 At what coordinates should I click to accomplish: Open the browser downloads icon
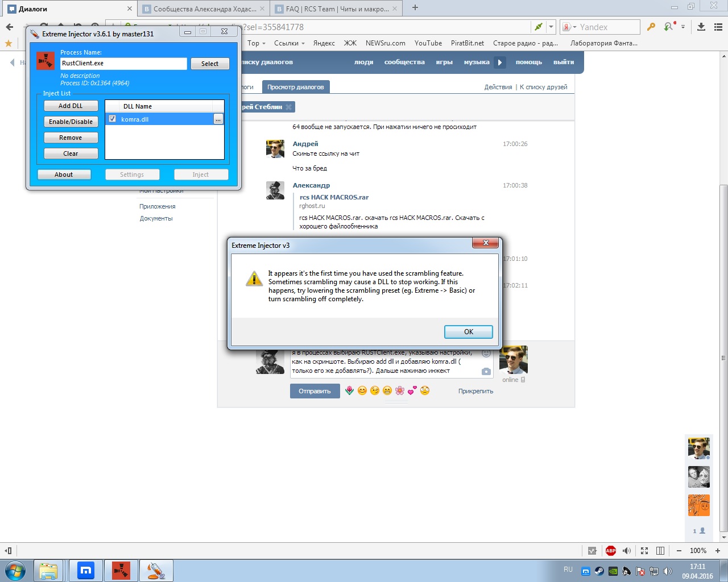(x=701, y=27)
